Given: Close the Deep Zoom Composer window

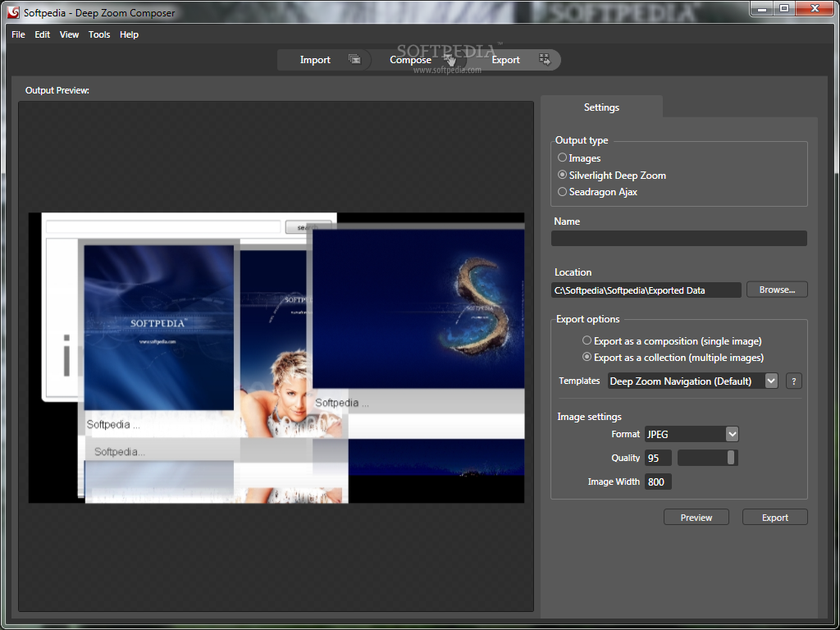Looking at the screenshot, I should click(x=815, y=8).
